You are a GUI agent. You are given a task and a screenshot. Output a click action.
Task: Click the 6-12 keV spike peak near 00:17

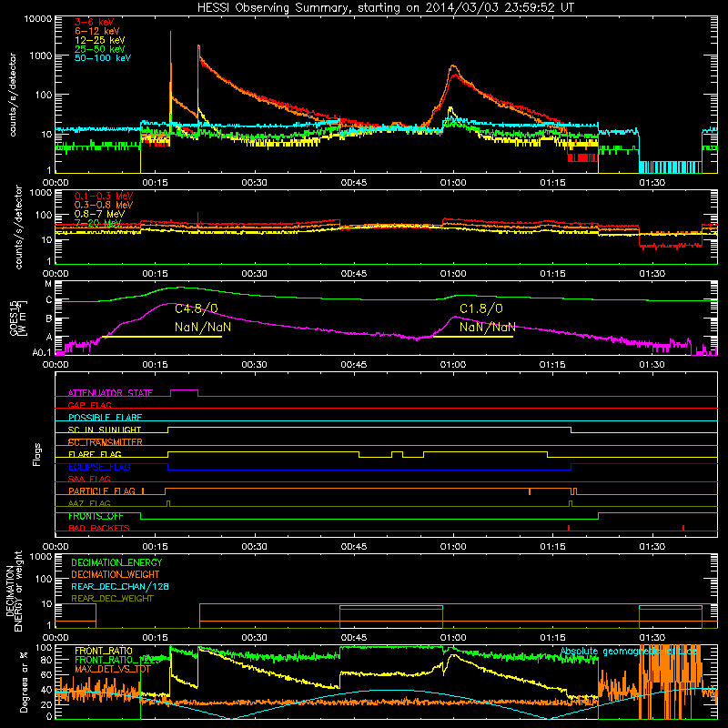point(170,33)
